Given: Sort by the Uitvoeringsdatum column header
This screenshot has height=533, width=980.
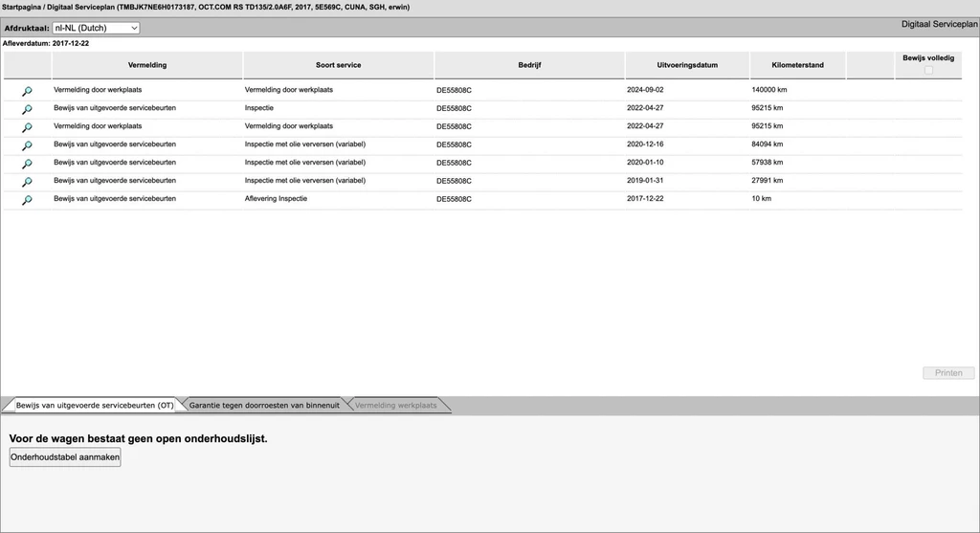Looking at the screenshot, I should click(x=687, y=65).
